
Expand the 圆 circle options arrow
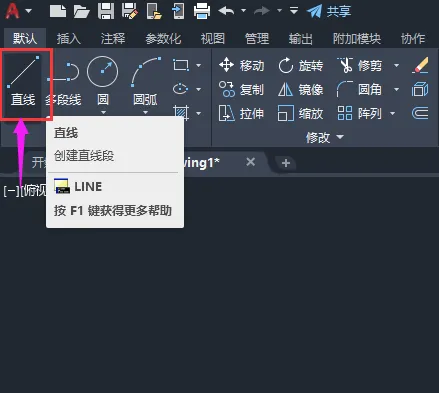click(103, 112)
